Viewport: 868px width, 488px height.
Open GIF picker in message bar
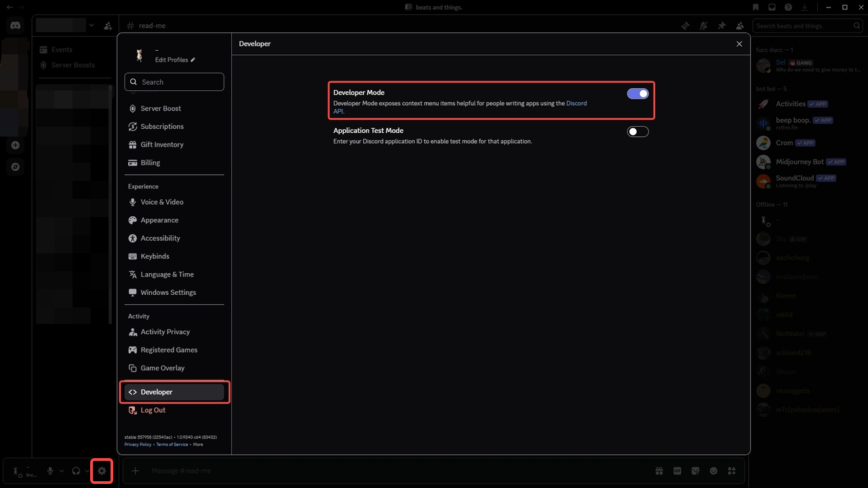click(x=677, y=471)
